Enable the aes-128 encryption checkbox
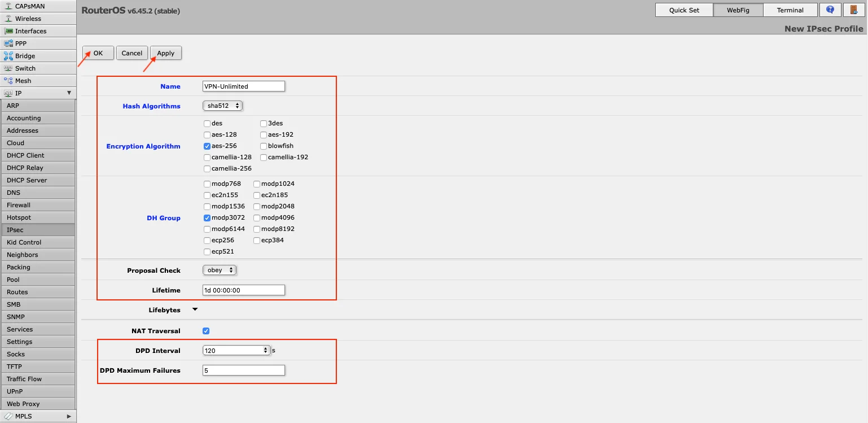868x423 pixels. click(207, 135)
